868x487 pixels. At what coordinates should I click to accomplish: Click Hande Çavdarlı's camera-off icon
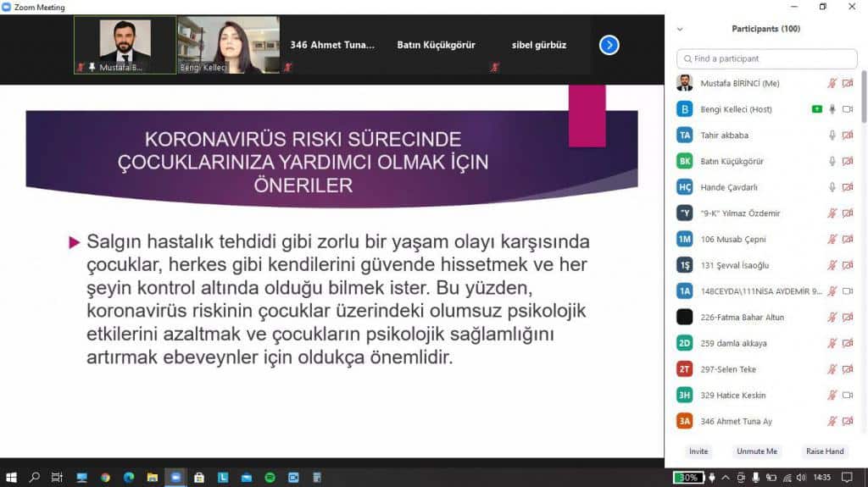click(848, 187)
